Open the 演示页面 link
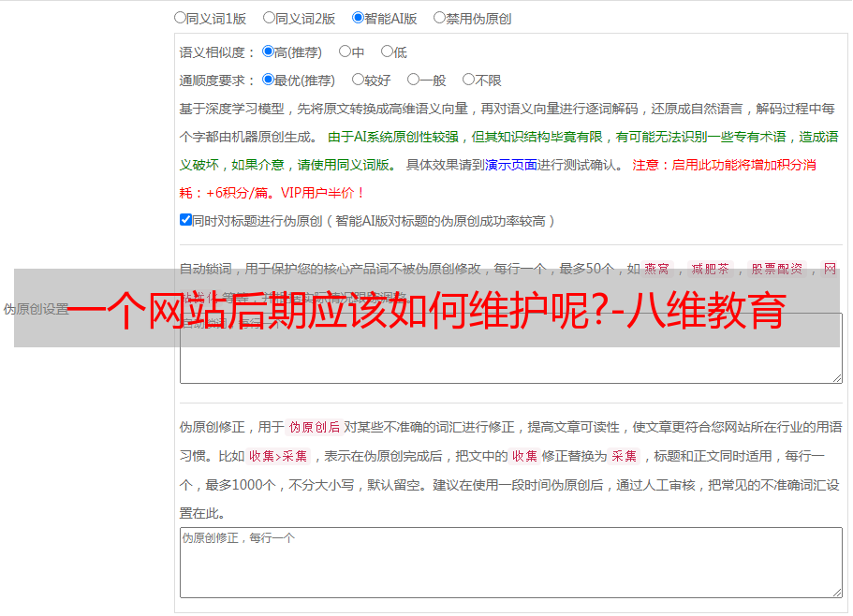The image size is (853, 616). (x=510, y=165)
